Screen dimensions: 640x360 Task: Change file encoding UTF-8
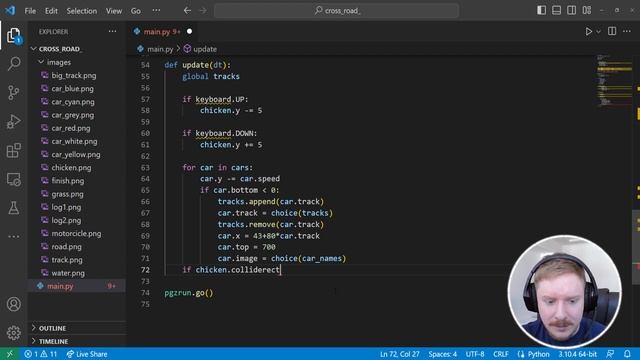coord(475,354)
